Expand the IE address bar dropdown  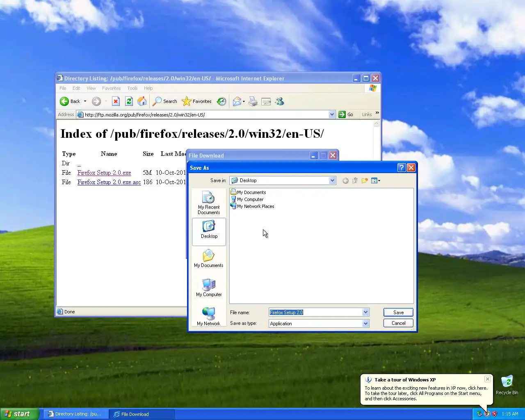(x=332, y=114)
